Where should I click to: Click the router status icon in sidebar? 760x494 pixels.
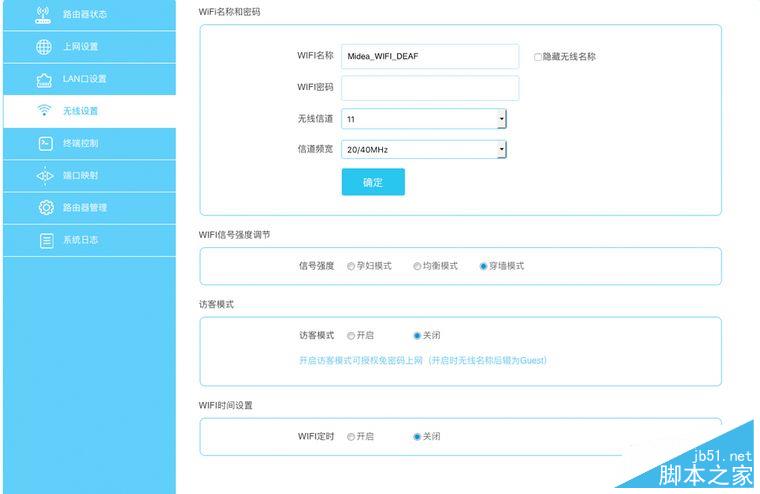tap(43, 15)
